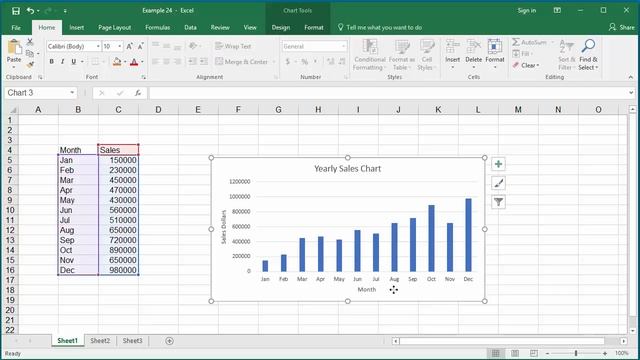Open the font size dropdown
The image size is (640, 360).
point(120,47)
